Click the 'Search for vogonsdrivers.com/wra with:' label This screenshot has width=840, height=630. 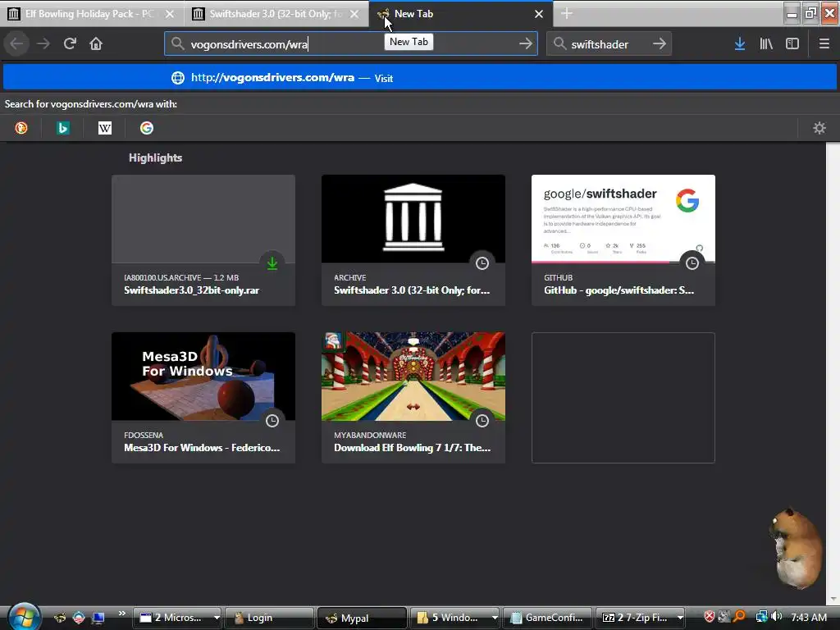pyautogui.click(x=91, y=104)
